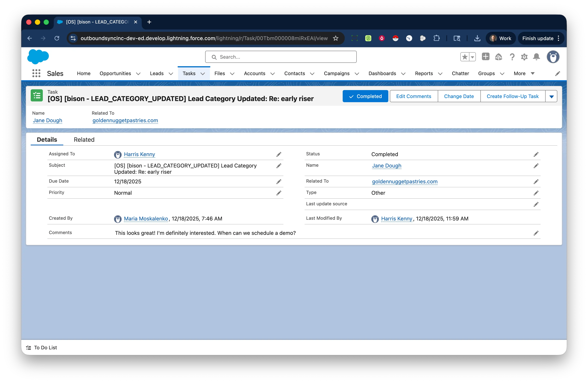
Task: Click inside the global Search box
Action: tap(281, 57)
